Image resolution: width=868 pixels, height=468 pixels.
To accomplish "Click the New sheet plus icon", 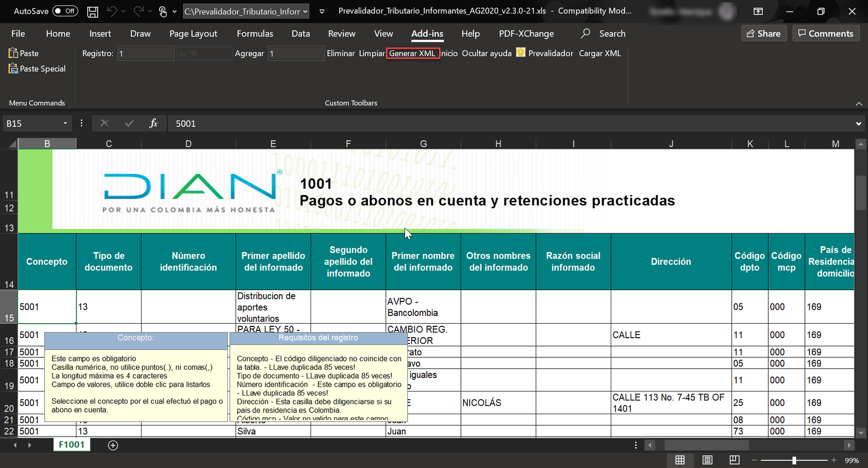I will (113, 445).
